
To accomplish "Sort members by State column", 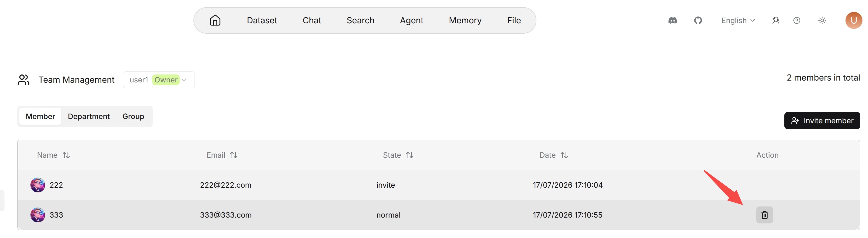I will pos(409,155).
